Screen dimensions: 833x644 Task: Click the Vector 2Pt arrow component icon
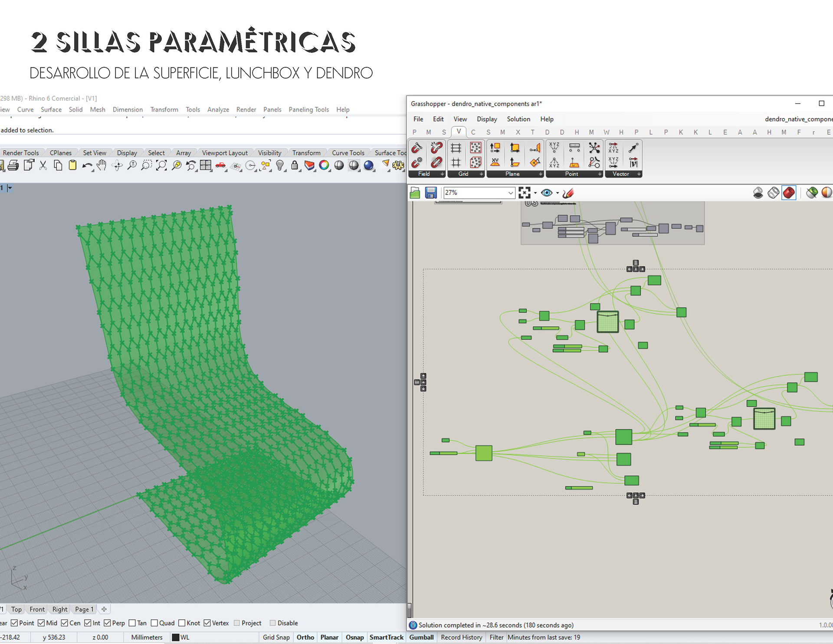[633, 148]
